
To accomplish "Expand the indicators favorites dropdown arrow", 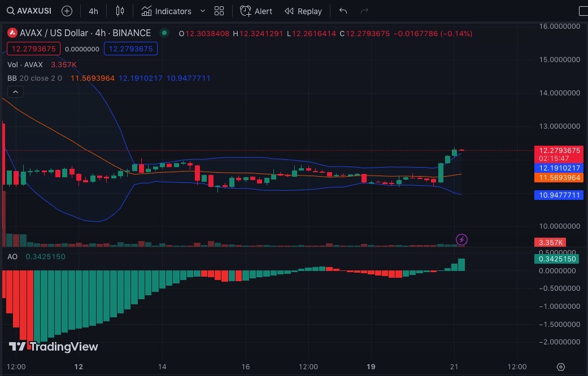I will click(203, 11).
